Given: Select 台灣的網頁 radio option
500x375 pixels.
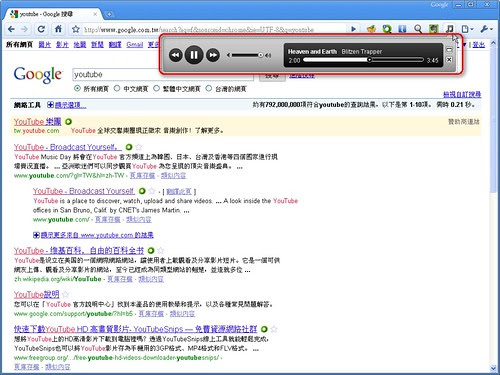Looking at the screenshot, I should pos(209,89).
